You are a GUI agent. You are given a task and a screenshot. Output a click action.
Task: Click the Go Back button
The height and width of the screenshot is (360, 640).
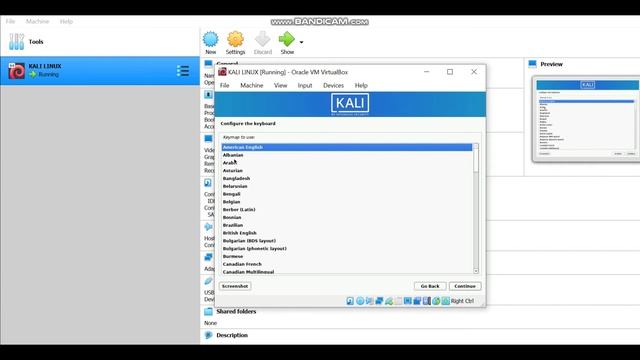coord(430,286)
